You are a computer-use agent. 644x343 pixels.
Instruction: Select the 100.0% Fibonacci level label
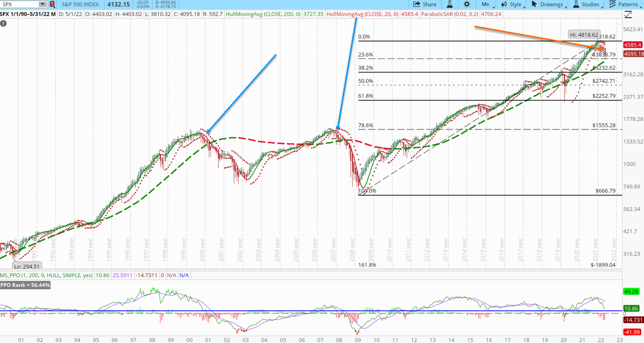point(366,191)
